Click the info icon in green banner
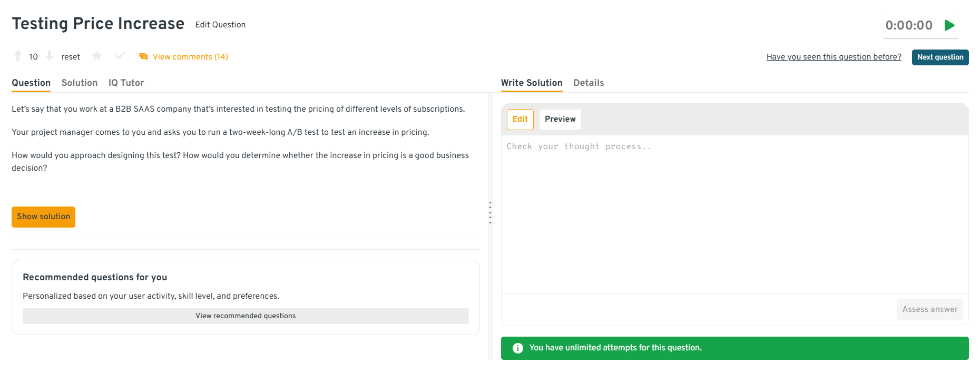The width and height of the screenshot is (980, 373). tap(517, 348)
